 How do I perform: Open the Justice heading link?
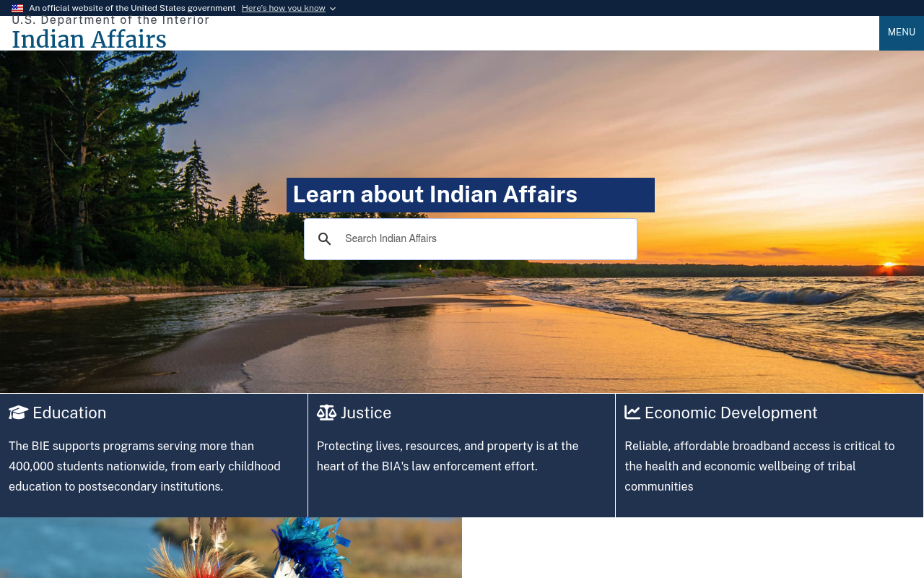[x=366, y=413]
